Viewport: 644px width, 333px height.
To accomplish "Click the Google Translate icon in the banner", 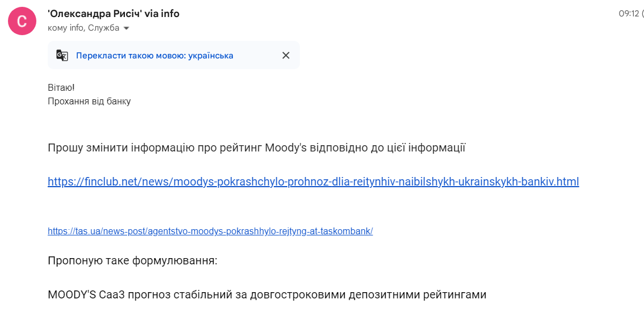I will pyautogui.click(x=62, y=56).
